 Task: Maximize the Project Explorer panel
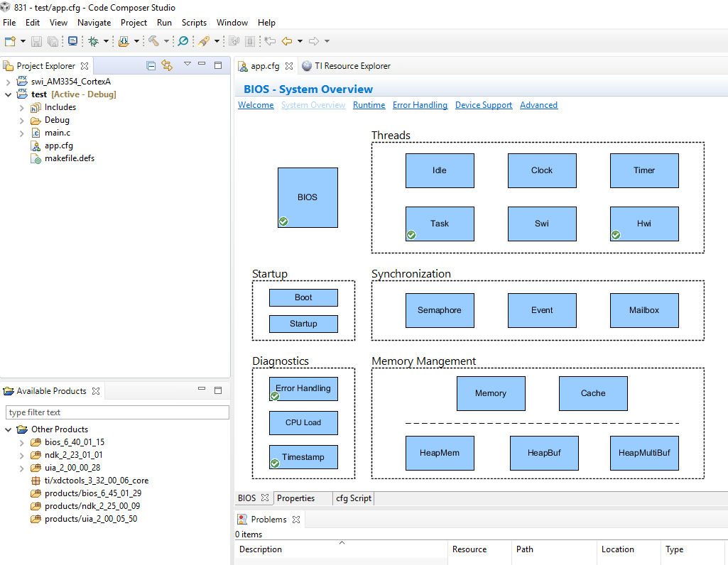tap(218, 65)
